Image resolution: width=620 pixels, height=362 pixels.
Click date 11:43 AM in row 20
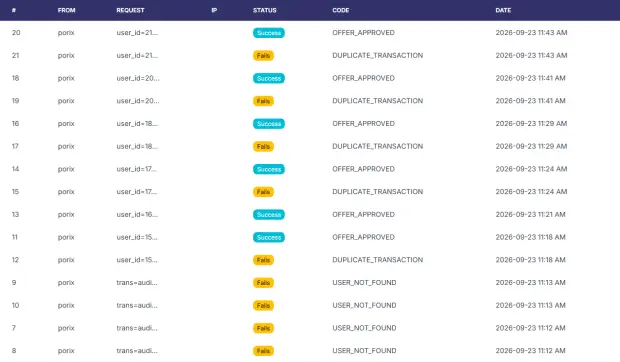531,33
